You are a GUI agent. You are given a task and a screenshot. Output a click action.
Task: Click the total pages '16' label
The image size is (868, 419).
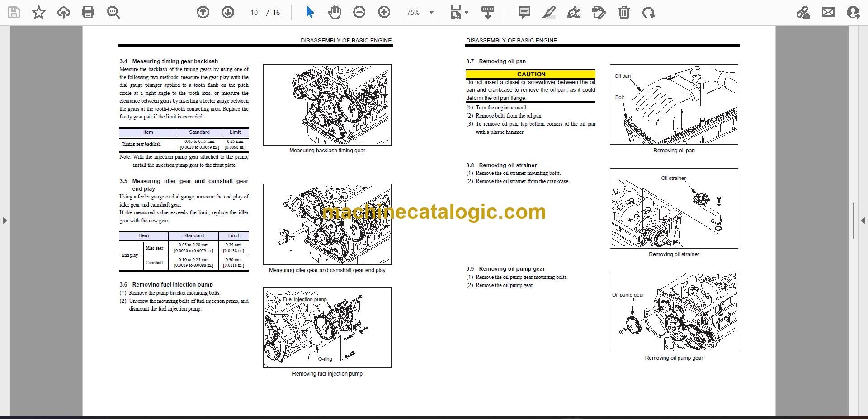[x=276, y=13]
